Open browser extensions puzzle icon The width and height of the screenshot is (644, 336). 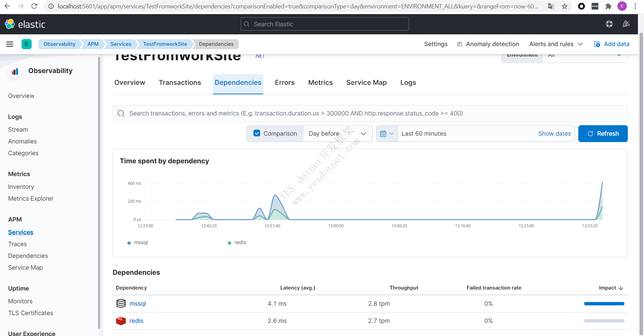[608, 6]
